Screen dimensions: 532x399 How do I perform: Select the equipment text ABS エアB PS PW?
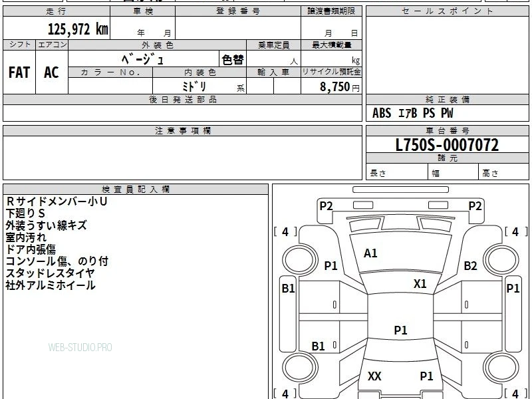[412, 113]
